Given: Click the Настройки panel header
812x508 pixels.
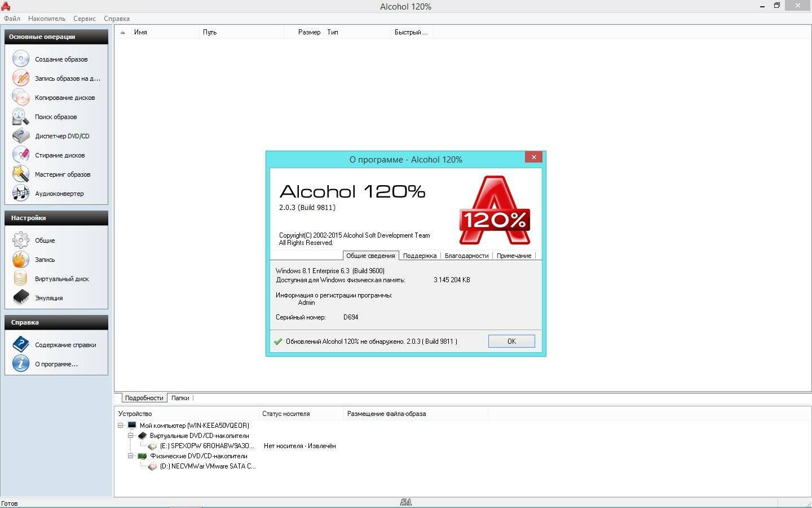Looking at the screenshot, I should pyautogui.click(x=56, y=218).
